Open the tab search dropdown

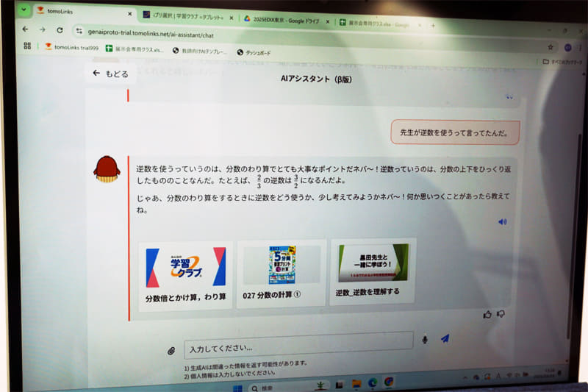point(24,10)
